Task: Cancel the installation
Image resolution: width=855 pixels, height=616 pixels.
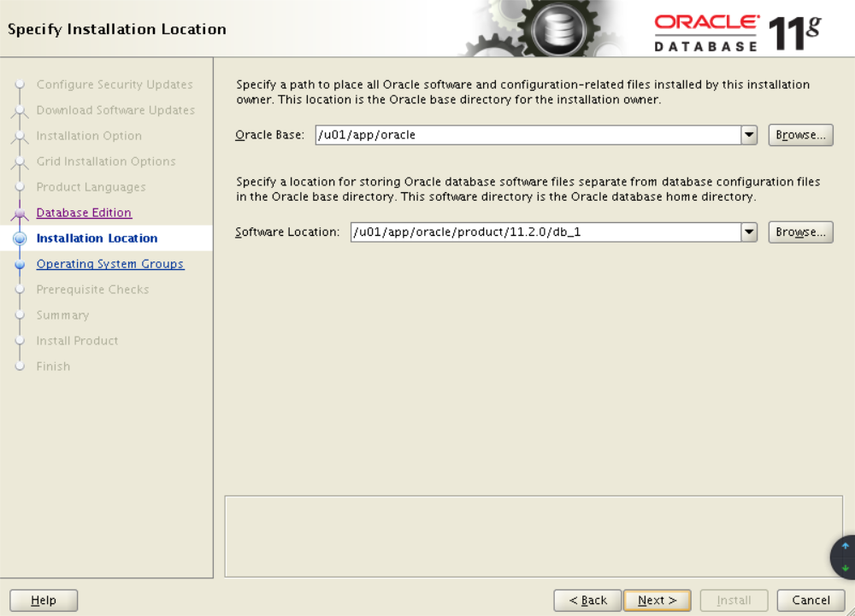Action: pos(811,601)
